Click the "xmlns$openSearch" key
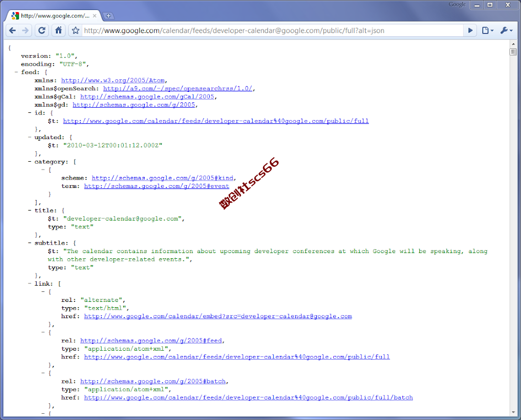This screenshot has width=521, height=420. pyautogui.click(x=65, y=88)
